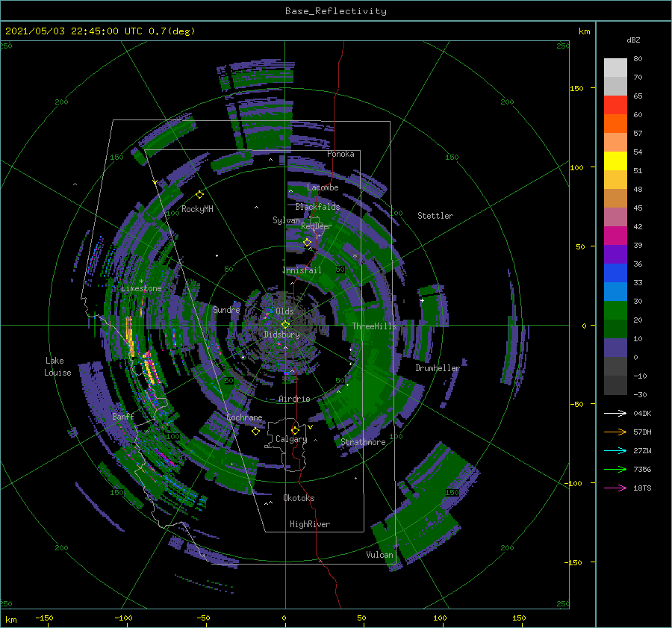The width and height of the screenshot is (672, 628).
Task: Click the Didsbury town label
Action: (282, 335)
